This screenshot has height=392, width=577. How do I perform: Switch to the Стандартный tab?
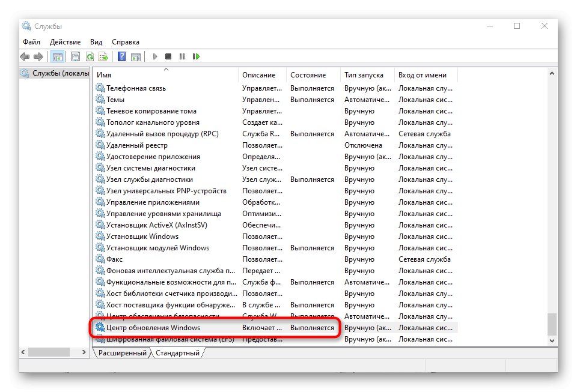pos(178,353)
